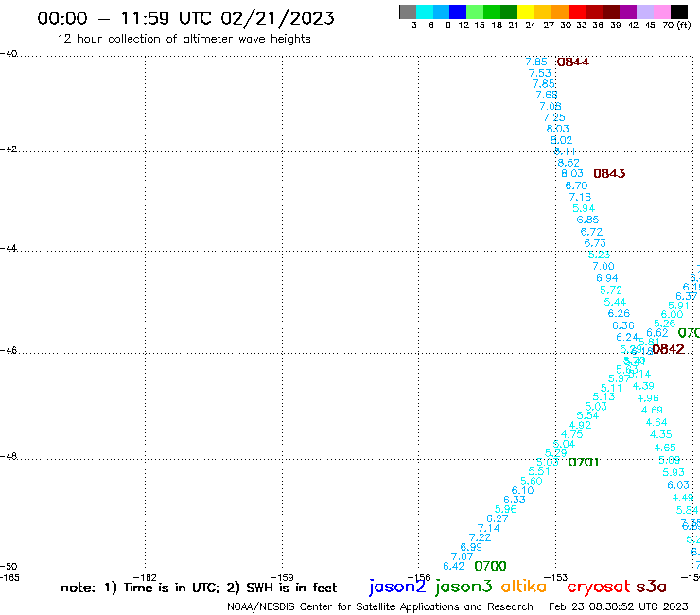Click the '24' legend scale label

click(531, 26)
